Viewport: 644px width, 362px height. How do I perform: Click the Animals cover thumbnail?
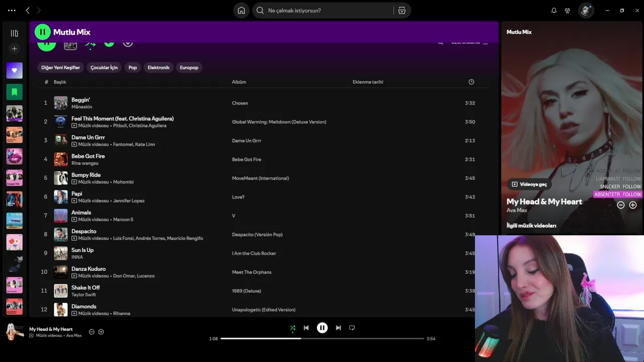[x=61, y=216]
